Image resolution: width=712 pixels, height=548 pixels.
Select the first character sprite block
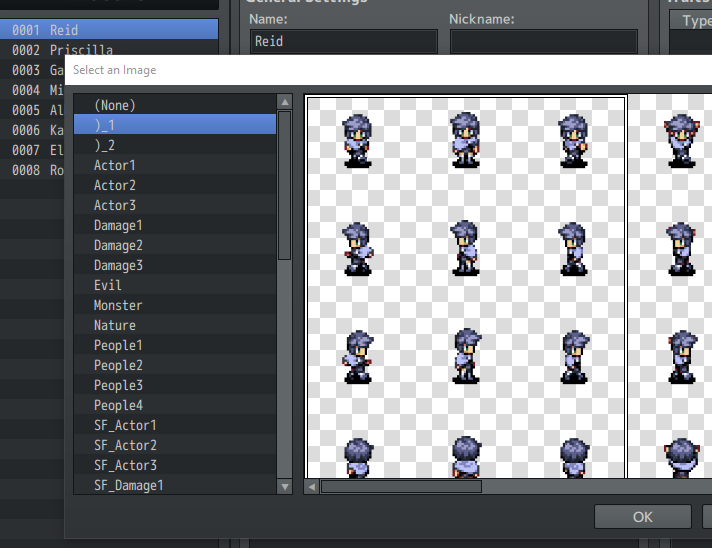(465, 287)
